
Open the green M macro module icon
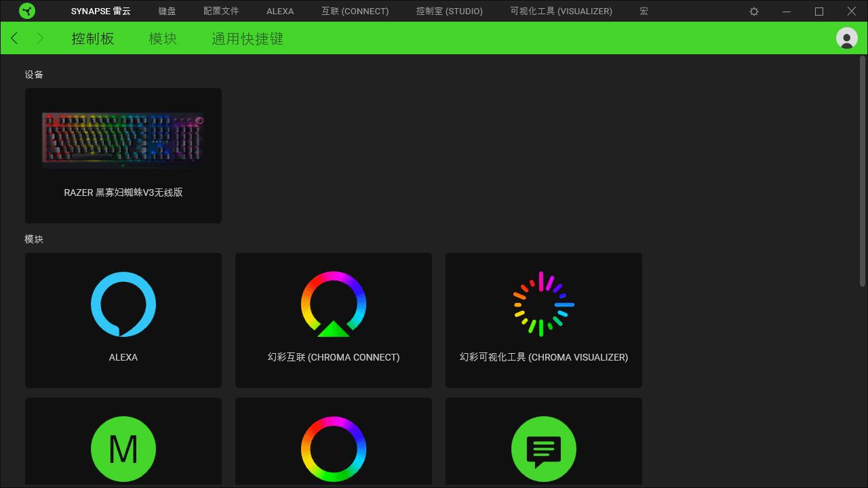[x=123, y=449]
